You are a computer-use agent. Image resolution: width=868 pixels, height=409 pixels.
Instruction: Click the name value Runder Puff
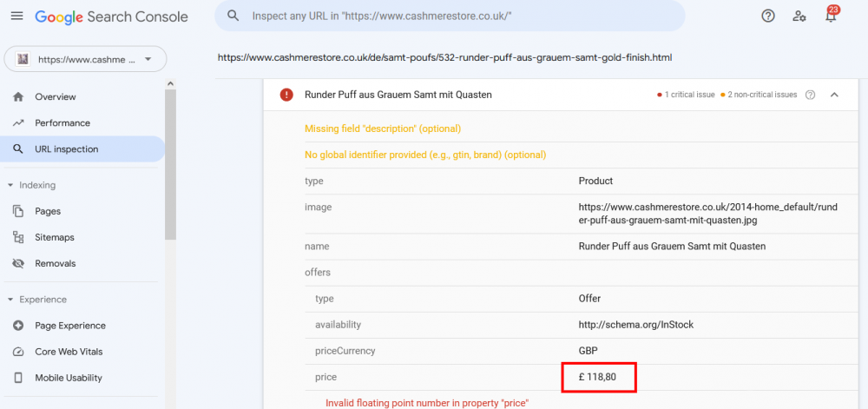tap(672, 247)
